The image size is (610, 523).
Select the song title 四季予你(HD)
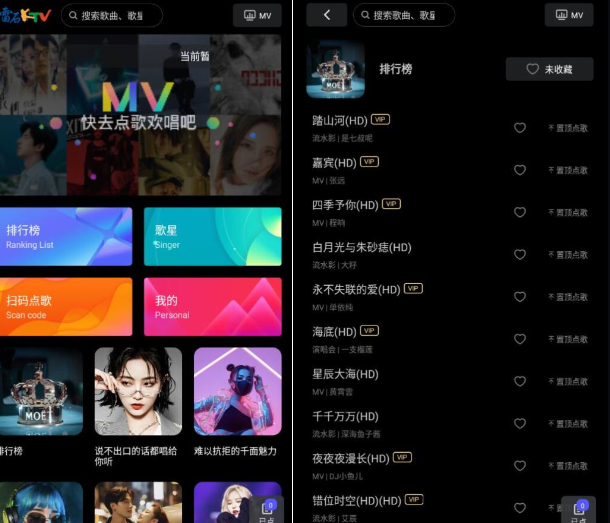tap(345, 205)
